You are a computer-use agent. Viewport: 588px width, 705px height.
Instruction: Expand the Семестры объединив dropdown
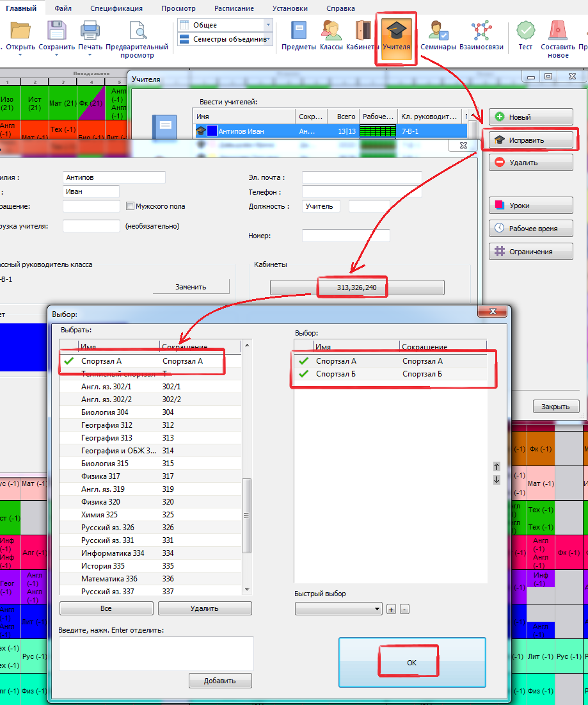pos(268,40)
